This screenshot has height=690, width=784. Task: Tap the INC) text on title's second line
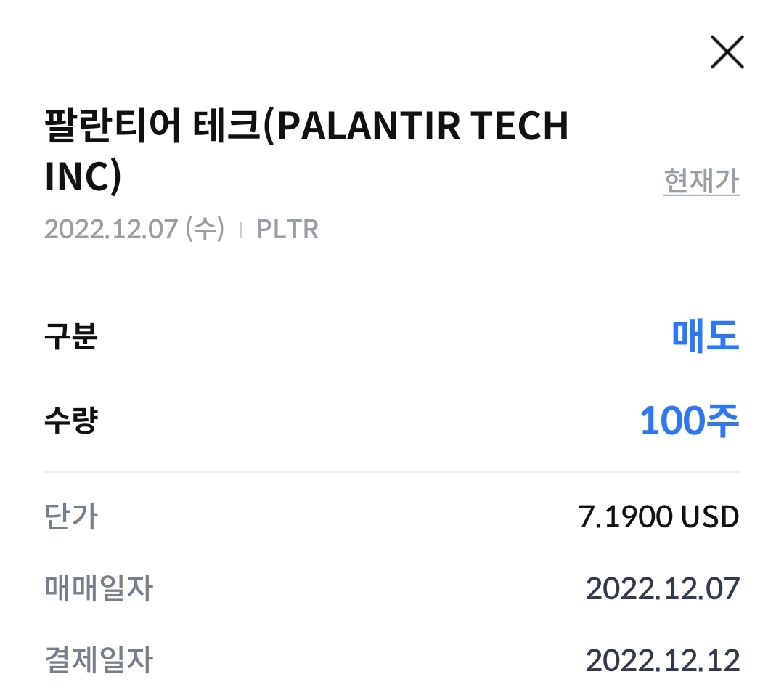[83, 179]
